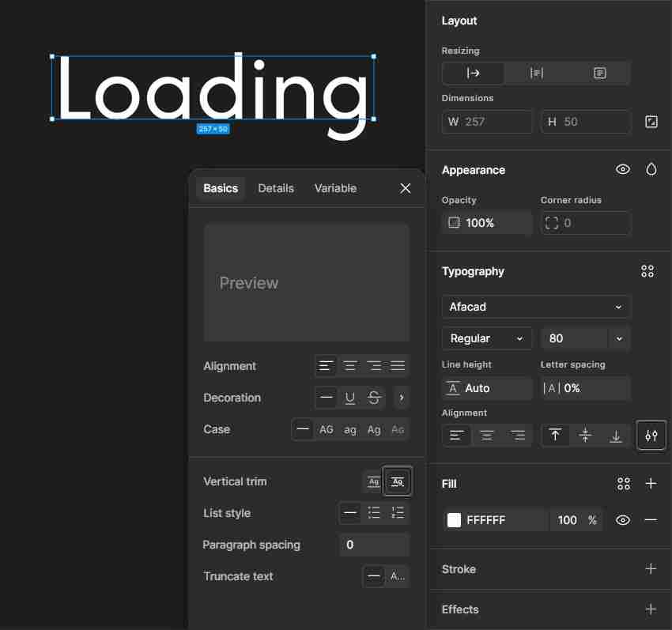Choose no list style
The width and height of the screenshot is (672, 630).
349,512
